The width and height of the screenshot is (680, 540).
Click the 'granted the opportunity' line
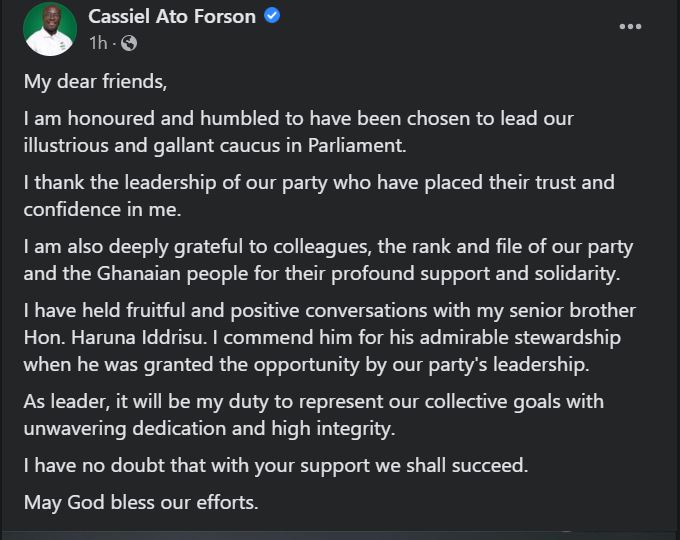pyautogui.click(x=307, y=365)
